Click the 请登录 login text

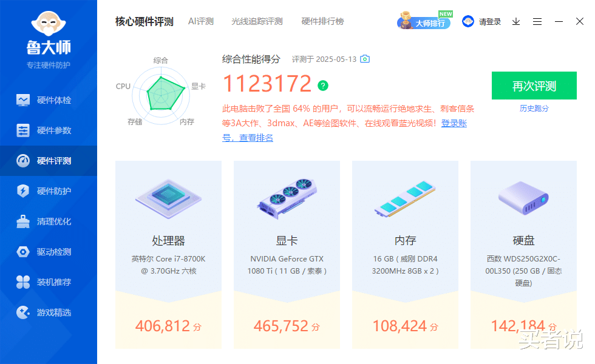point(489,22)
